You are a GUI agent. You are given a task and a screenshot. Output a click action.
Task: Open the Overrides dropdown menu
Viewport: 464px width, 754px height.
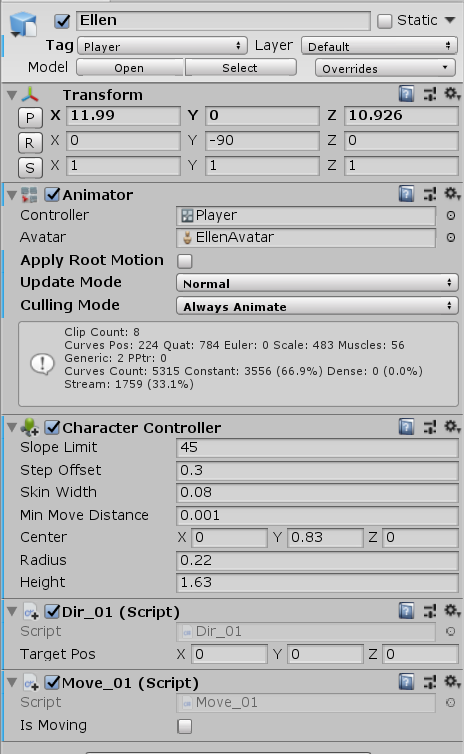coord(385,68)
